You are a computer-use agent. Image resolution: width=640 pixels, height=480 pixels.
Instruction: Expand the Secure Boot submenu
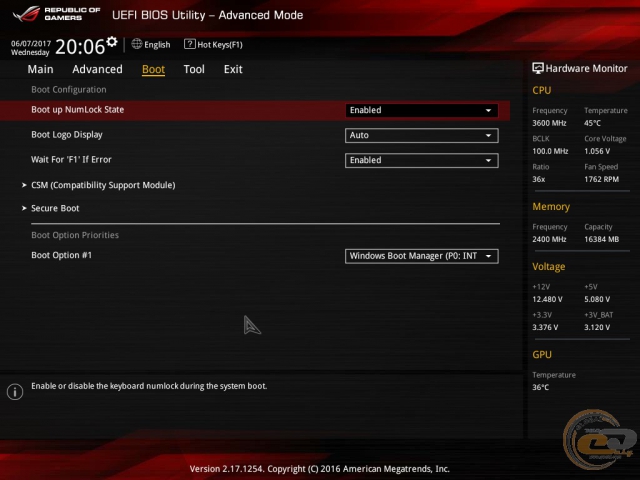coord(55,208)
